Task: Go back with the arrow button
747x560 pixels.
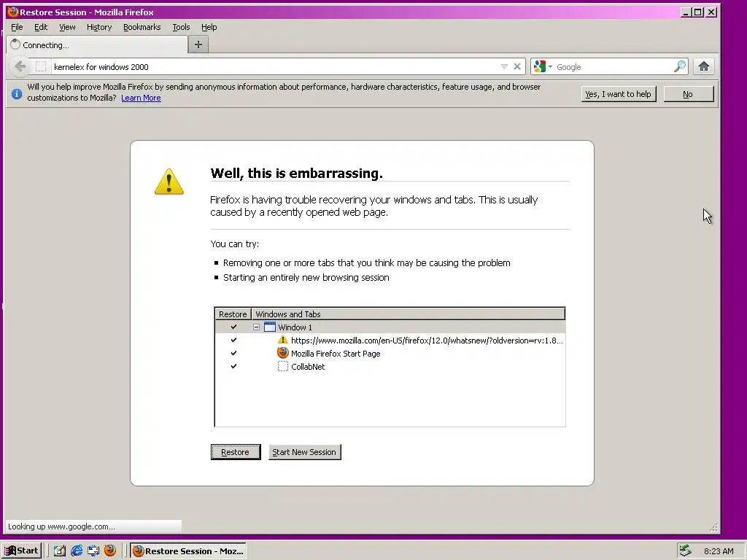Action: [20, 66]
